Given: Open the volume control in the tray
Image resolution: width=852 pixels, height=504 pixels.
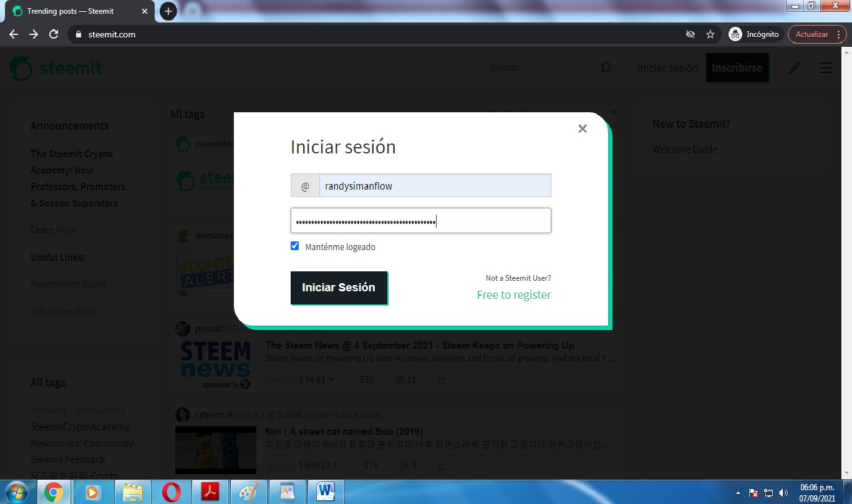Looking at the screenshot, I should tap(783, 493).
